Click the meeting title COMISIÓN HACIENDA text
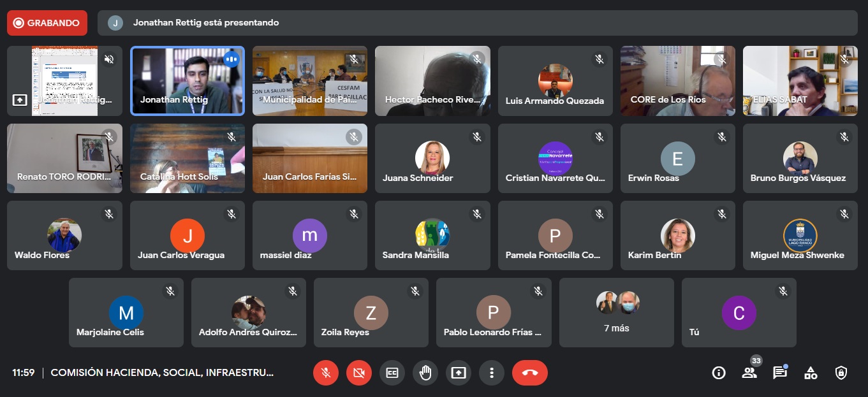Image resolution: width=868 pixels, height=397 pixels. (162, 373)
